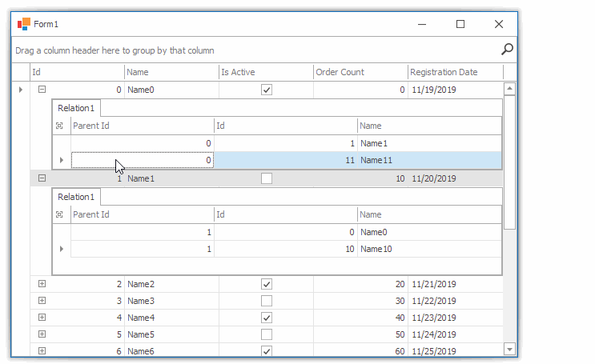Viewport: 595px width, 364px height.
Task: Minimize the Form1 window
Action: [422, 24]
